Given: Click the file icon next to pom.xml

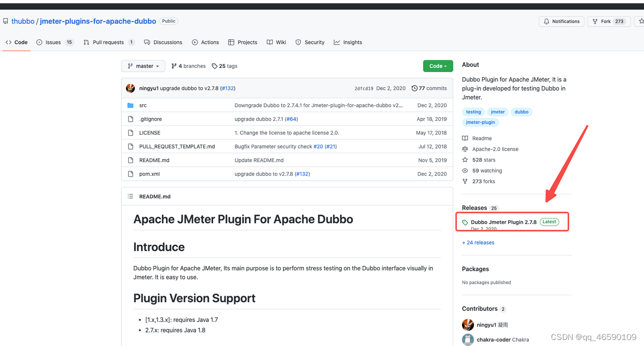Looking at the screenshot, I should click(x=130, y=174).
